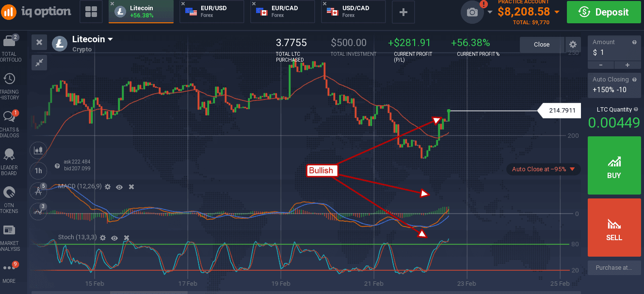Click the Litecoin coin icon in the chart header

[59, 44]
